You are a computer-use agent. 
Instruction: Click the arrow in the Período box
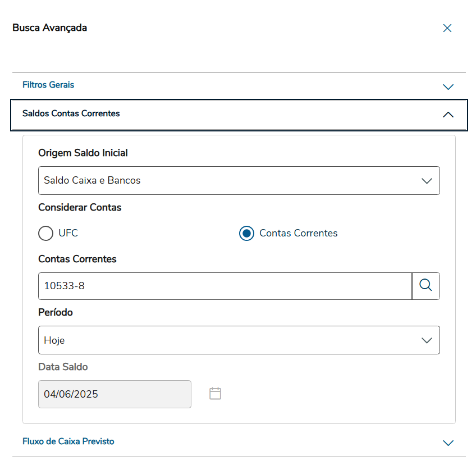[x=427, y=340]
